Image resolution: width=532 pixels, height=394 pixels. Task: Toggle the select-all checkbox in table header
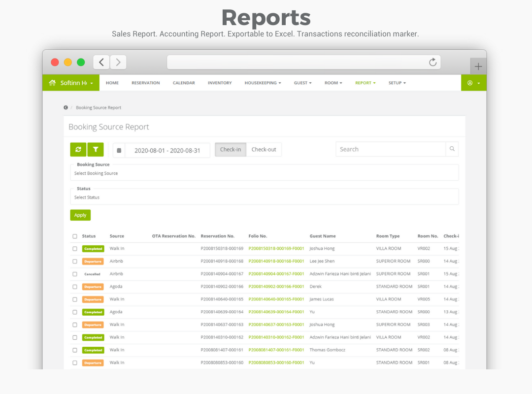pyautogui.click(x=75, y=236)
